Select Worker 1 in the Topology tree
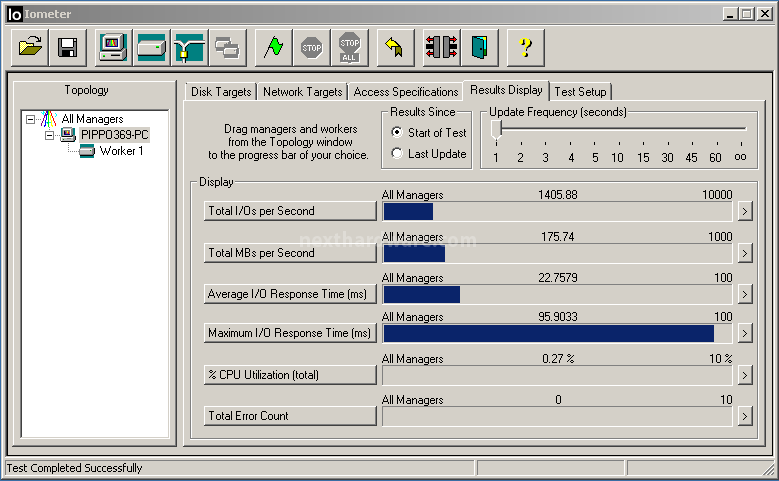779x481 pixels. [121, 151]
